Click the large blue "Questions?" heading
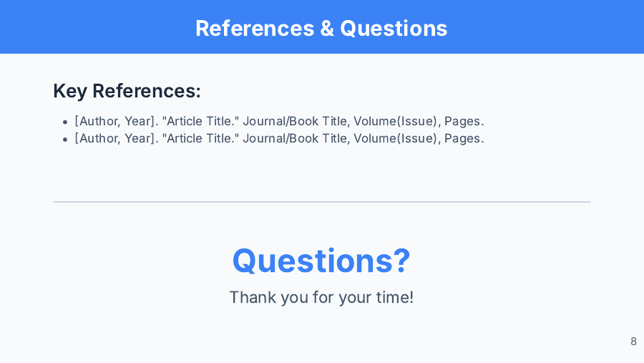The image size is (644, 363). pyautogui.click(x=321, y=260)
